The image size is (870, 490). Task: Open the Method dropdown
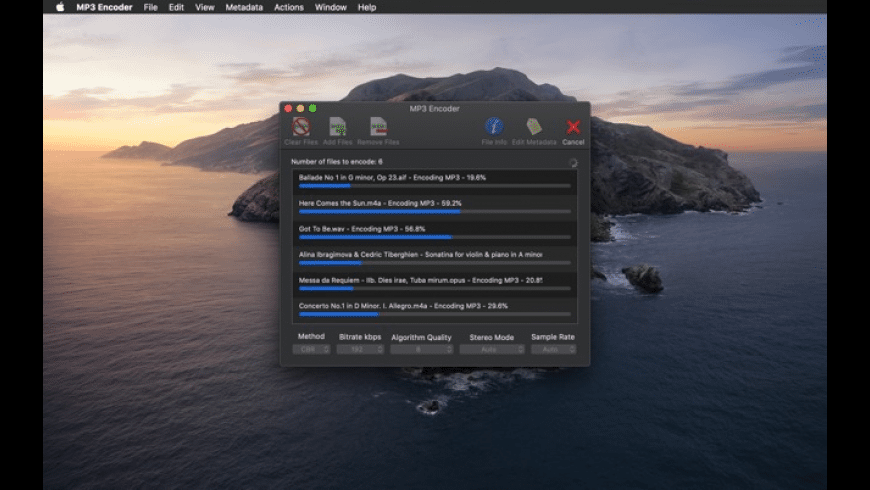311,349
